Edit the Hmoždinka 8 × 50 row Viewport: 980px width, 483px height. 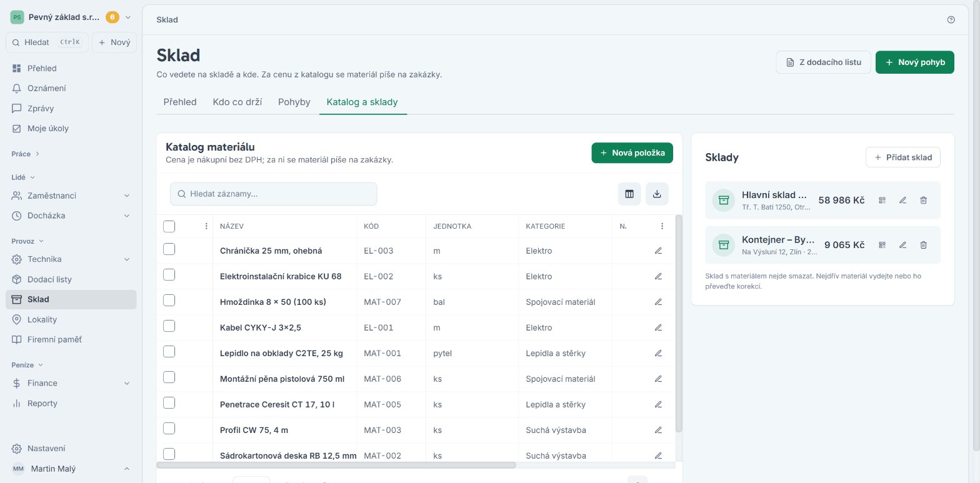658,302
